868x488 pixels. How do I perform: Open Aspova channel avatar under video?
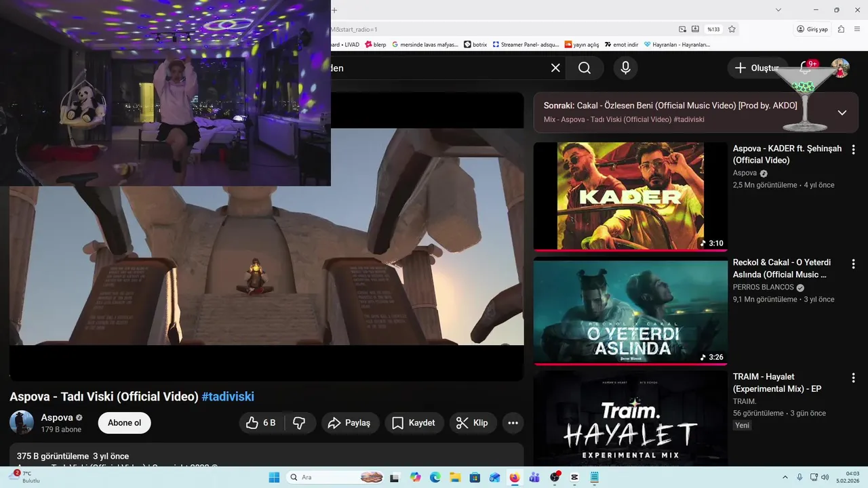22,422
